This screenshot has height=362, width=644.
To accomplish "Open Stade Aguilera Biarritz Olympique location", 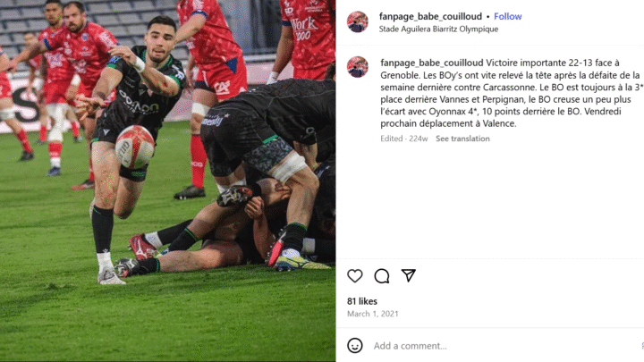I will click(x=438, y=29).
